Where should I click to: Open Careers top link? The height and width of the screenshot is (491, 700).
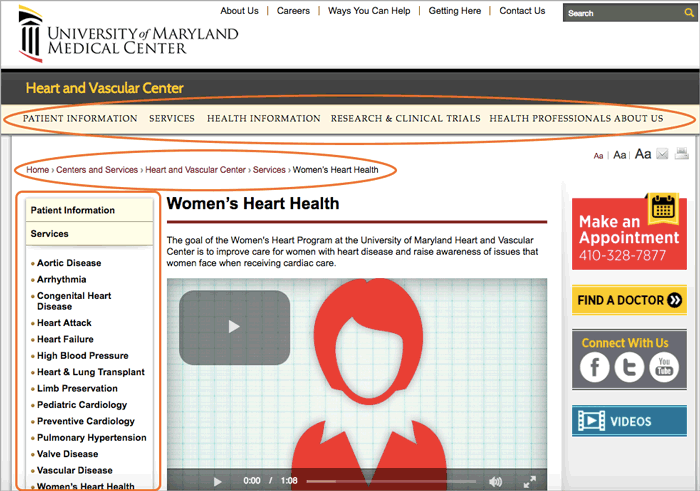pyautogui.click(x=293, y=11)
